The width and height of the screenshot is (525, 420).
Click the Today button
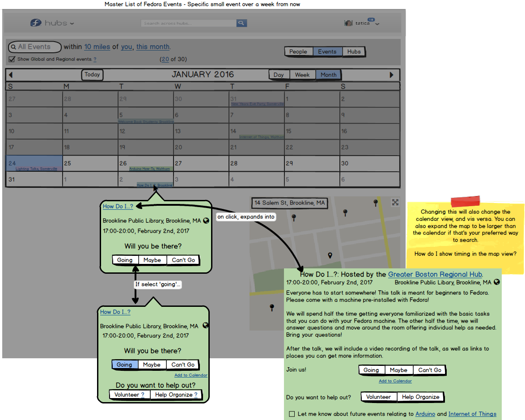tap(93, 74)
